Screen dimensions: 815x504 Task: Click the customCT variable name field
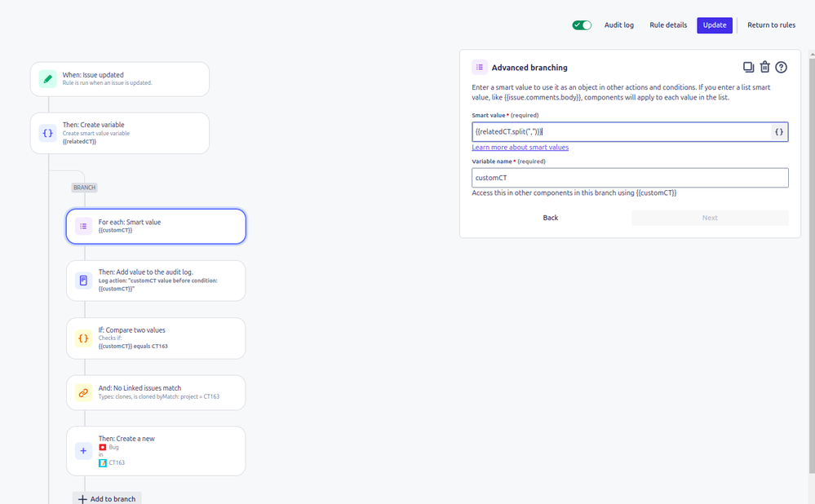pyautogui.click(x=628, y=178)
